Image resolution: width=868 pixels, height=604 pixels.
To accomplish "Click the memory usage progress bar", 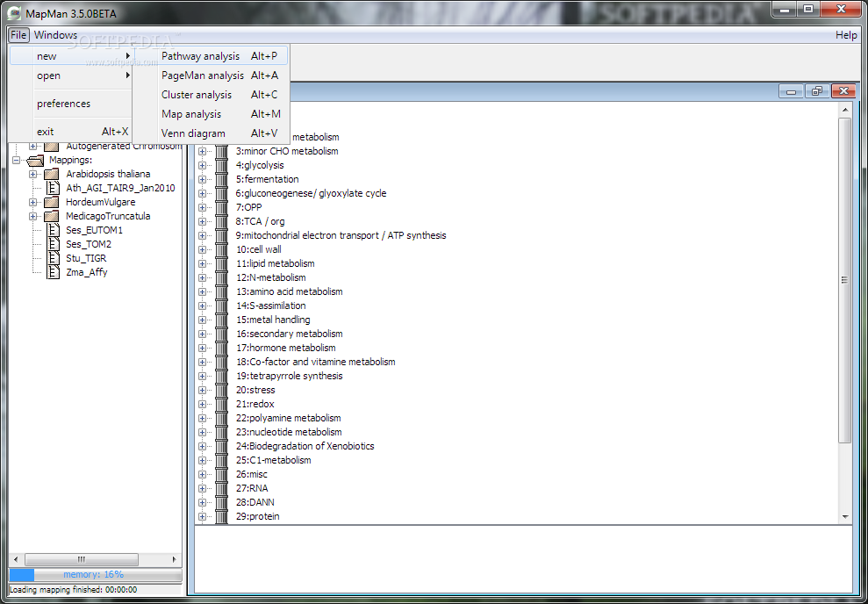I will [x=95, y=575].
